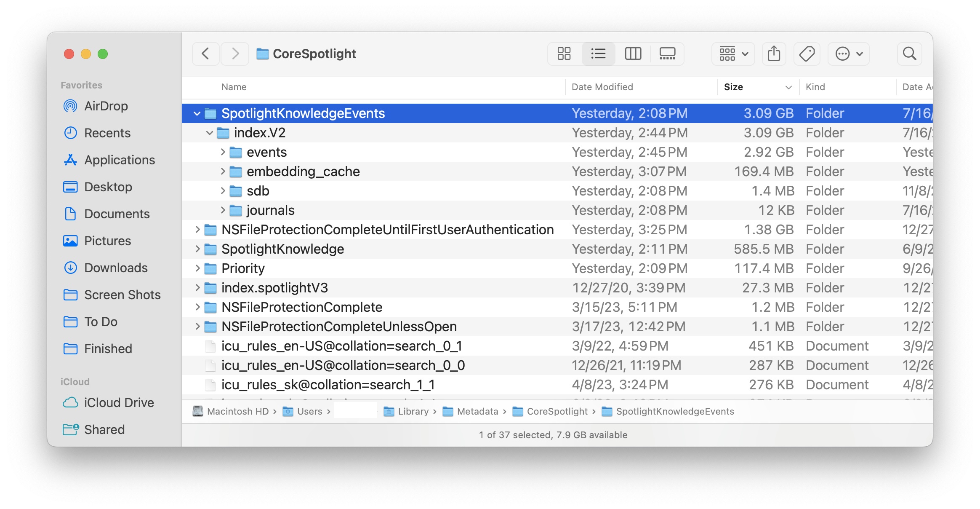Open the Downloads sidebar item
The height and width of the screenshot is (509, 980).
click(116, 268)
